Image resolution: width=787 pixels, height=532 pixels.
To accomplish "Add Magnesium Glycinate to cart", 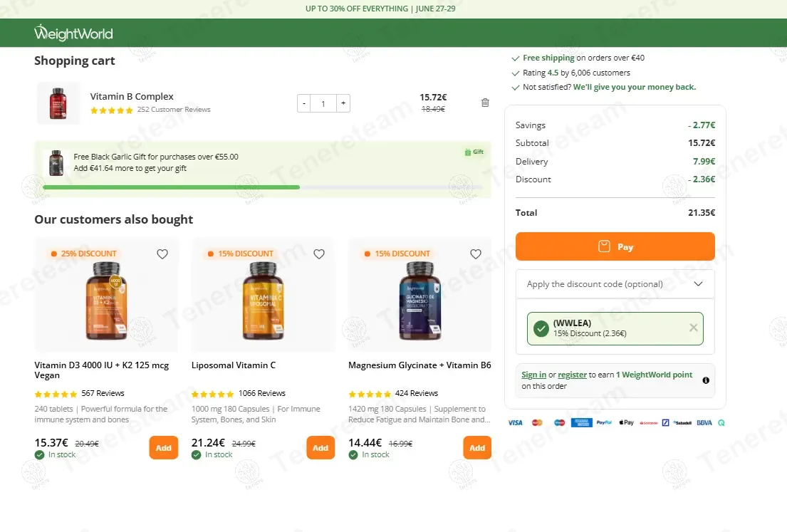I will point(477,448).
